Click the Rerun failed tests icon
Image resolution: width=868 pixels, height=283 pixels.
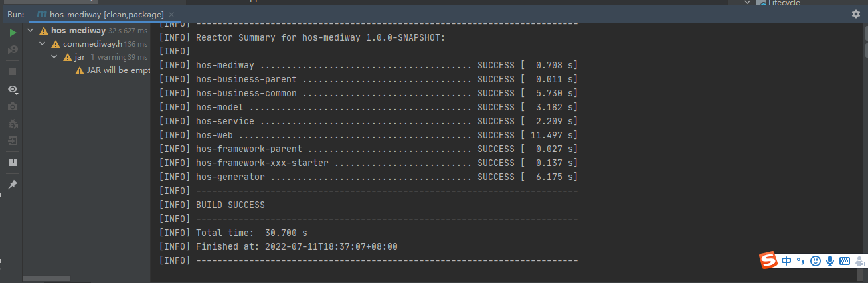[13, 50]
